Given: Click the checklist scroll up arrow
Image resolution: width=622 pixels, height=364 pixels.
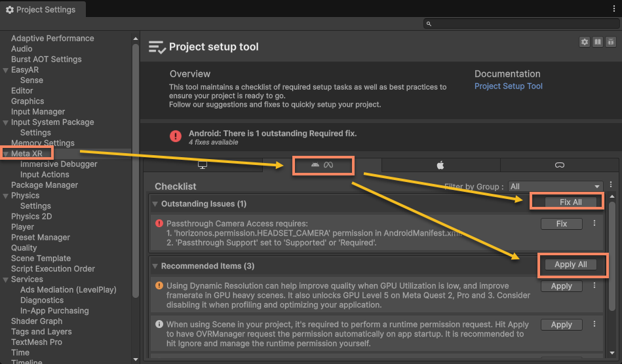Looking at the screenshot, I should (x=612, y=196).
